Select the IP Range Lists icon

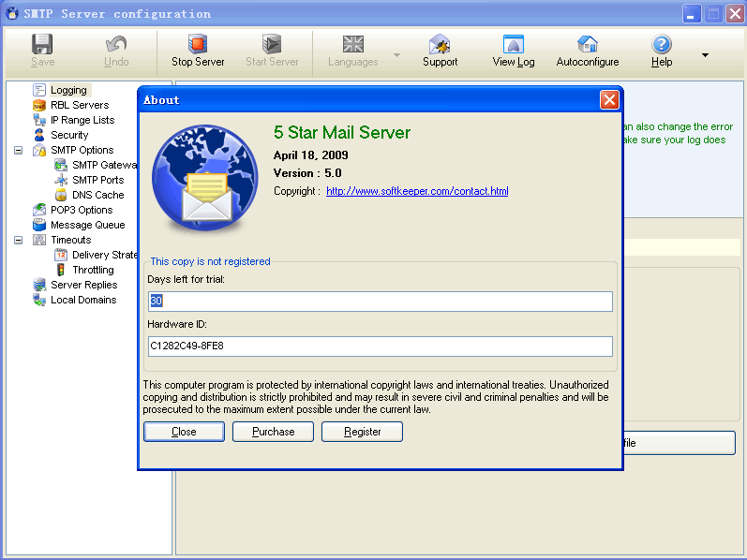click(x=39, y=120)
